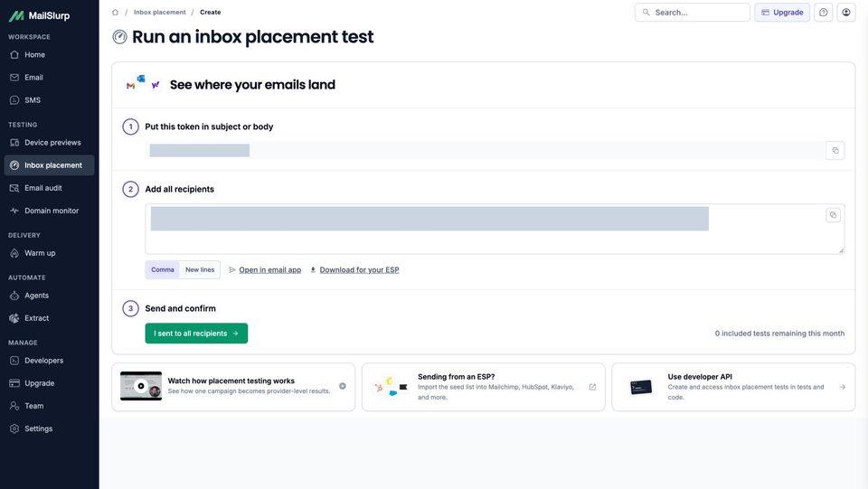Click the Email audit icon

[x=14, y=188]
